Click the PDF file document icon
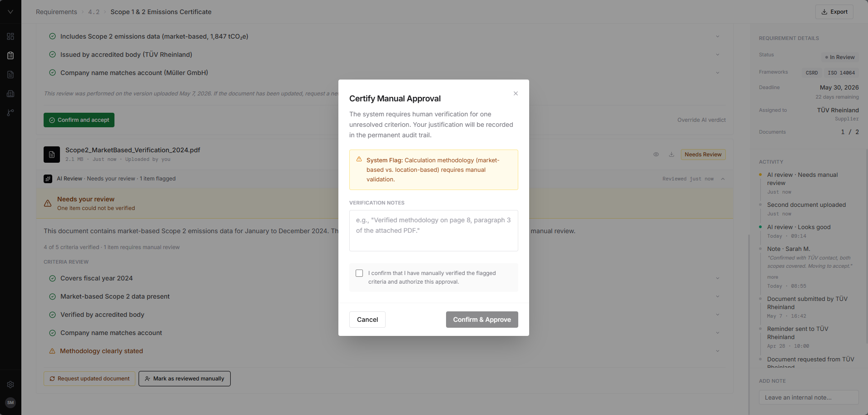This screenshot has width=868, height=415. [52, 155]
